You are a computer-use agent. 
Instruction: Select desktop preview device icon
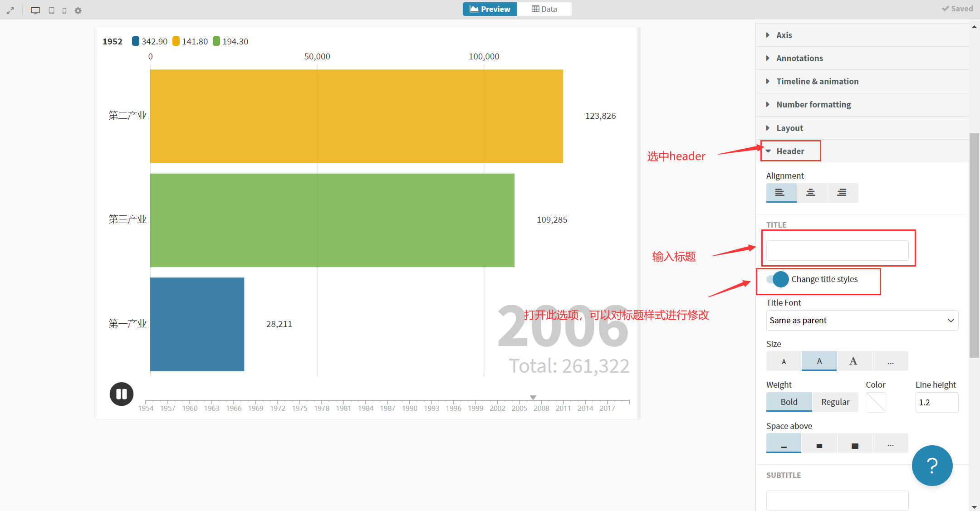point(35,10)
